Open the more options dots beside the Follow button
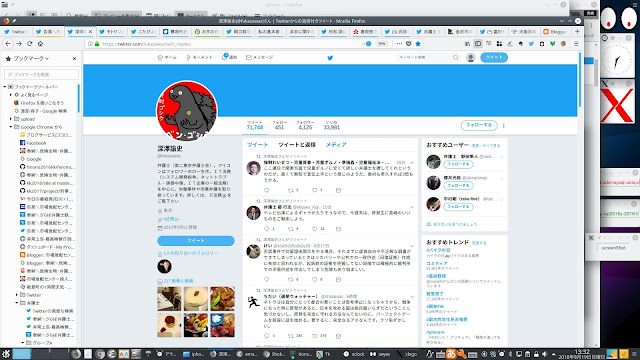 click(x=504, y=125)
